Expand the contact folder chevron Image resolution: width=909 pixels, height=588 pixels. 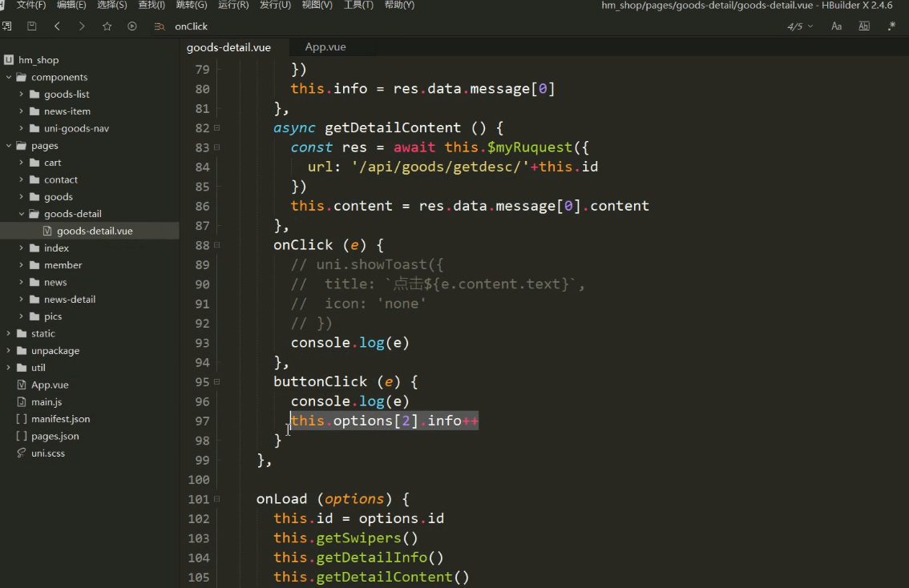point(22,179)
